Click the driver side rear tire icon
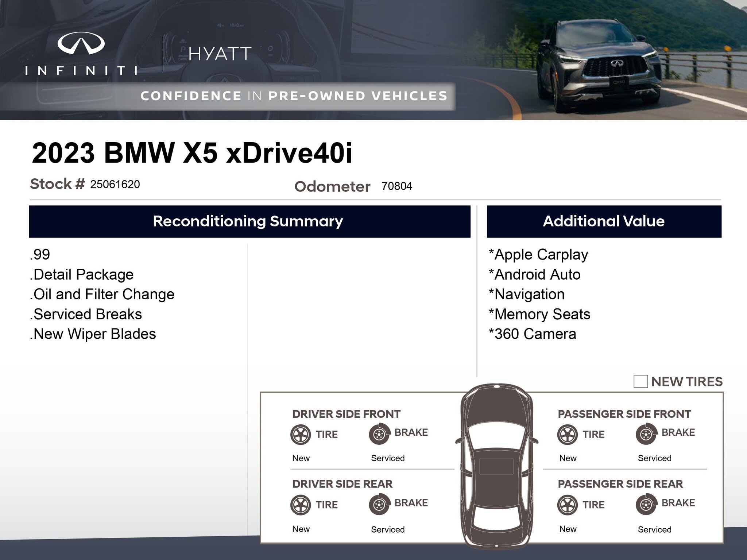Screen dimensions: 747x560 (301, 505)
